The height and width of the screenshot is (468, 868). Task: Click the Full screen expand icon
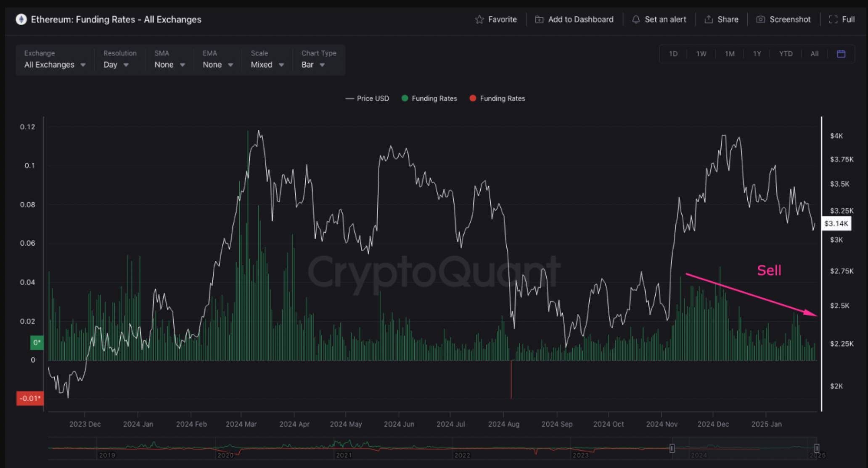pos(832,19)
